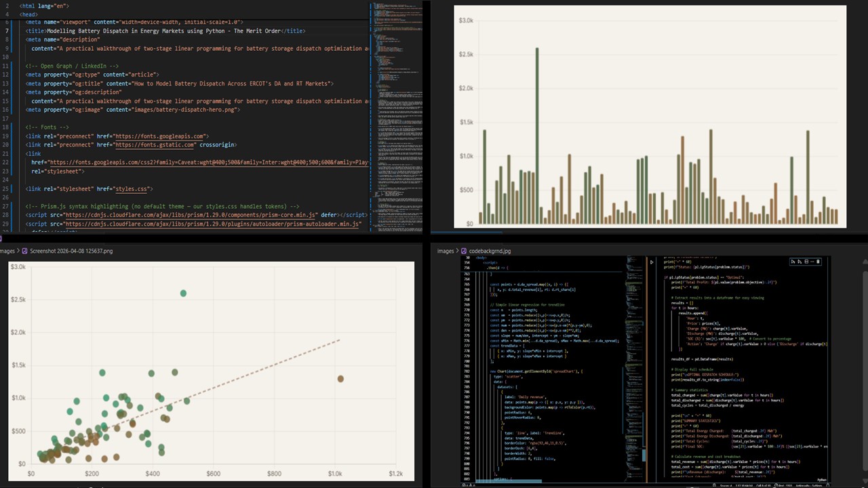This screenshot has width=868, height=488.
Task: Click the image file icon beside codebackgrnd.jpg
Action: (462, 251)
